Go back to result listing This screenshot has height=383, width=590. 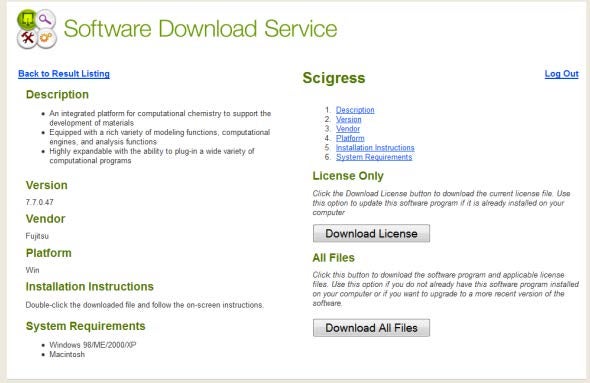pyautogui.click(x=64, y=74)
